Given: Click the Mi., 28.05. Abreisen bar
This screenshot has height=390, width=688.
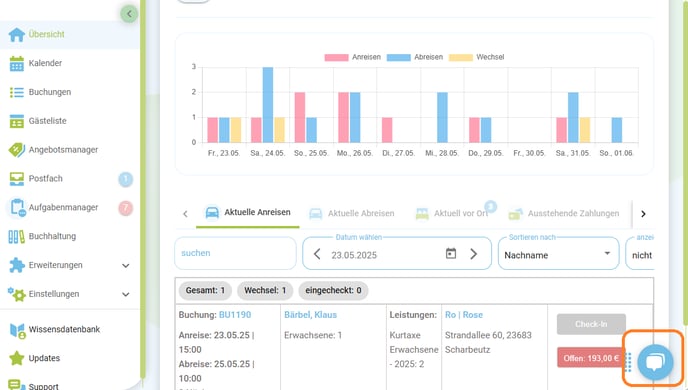Looking at the screenshot, I should (442, 117).
